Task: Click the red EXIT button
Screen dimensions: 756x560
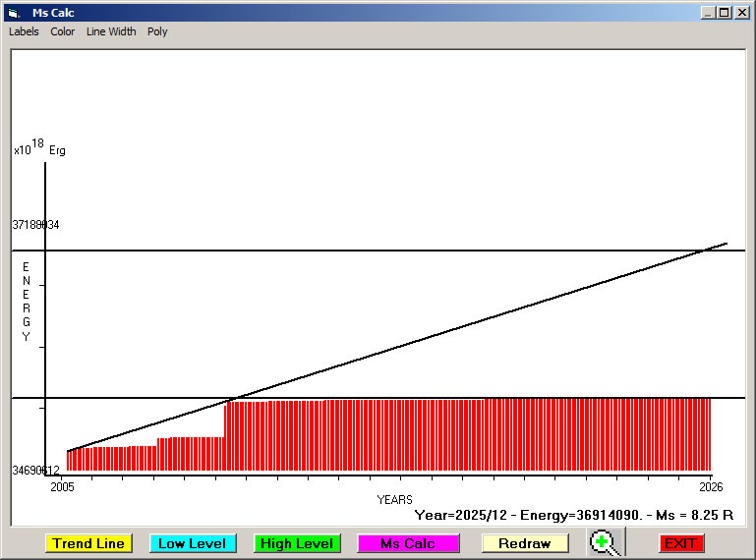Action: pos(681,543)
